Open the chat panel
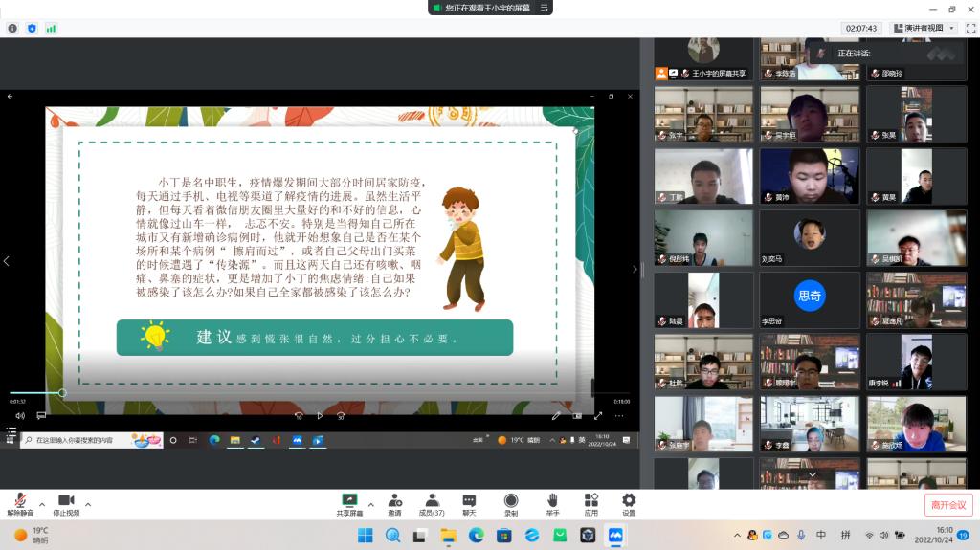The image size is (980, 550). point(469,503)
